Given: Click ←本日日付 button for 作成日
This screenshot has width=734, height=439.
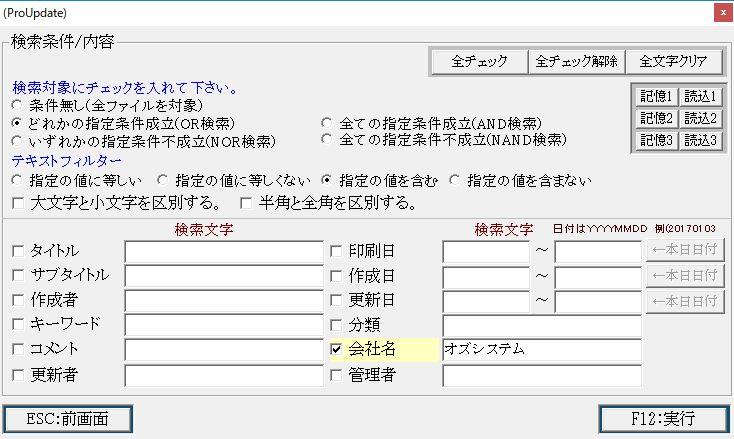Looking at the screenshot, I should point(685,276).
